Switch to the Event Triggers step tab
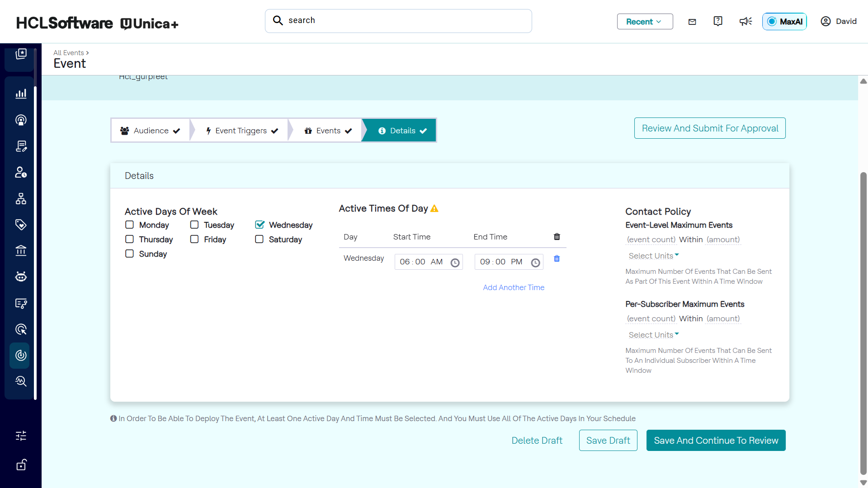Screen dimensions: 868x488 pyautogui.click(x=242, y=131)
